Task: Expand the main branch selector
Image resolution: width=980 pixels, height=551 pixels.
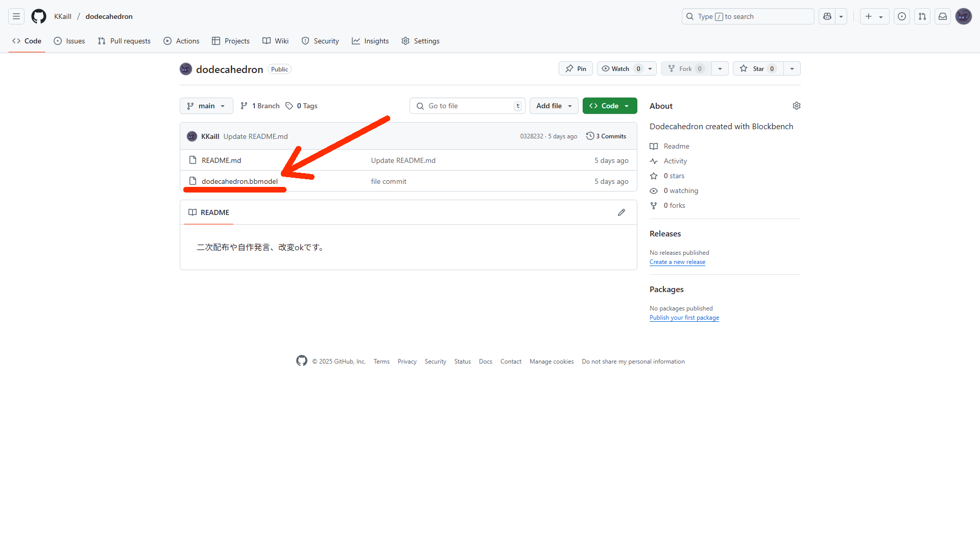Action: point(206,106)
